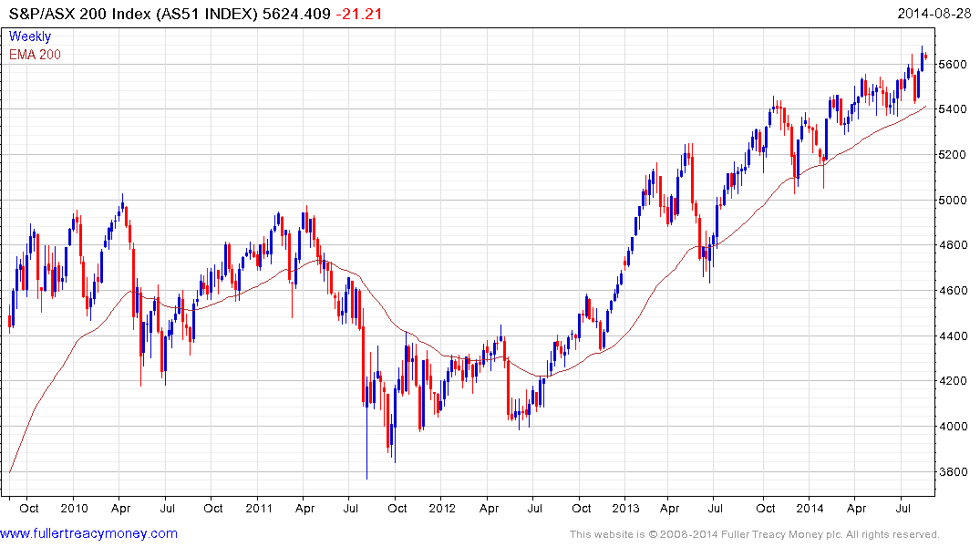Screen dimensions: 980x547
Task: Click the 2011 year label on time axis
Action: (x=259, y=508)
